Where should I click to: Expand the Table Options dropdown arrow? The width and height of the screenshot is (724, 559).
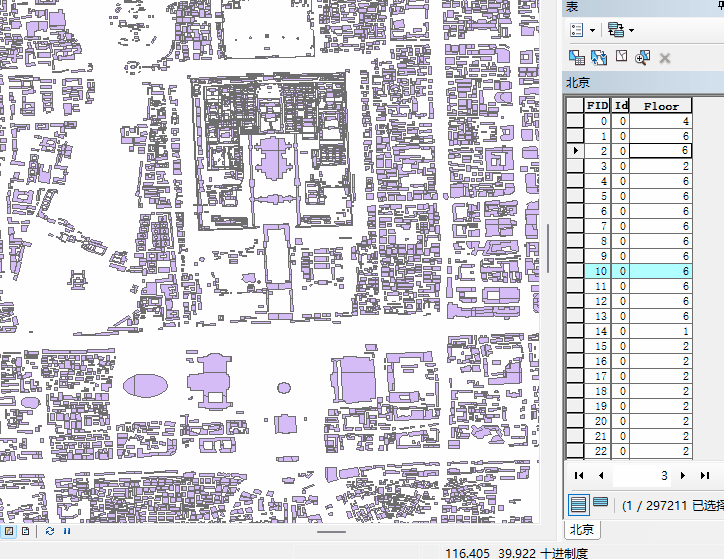click(x=592, y=31)
